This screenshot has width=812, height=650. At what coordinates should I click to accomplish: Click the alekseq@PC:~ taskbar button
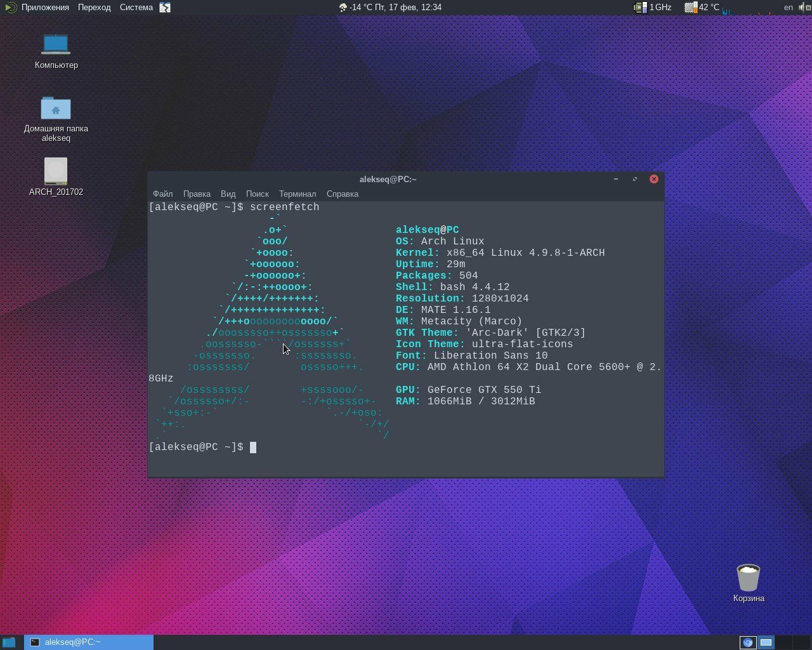[89, 642]
